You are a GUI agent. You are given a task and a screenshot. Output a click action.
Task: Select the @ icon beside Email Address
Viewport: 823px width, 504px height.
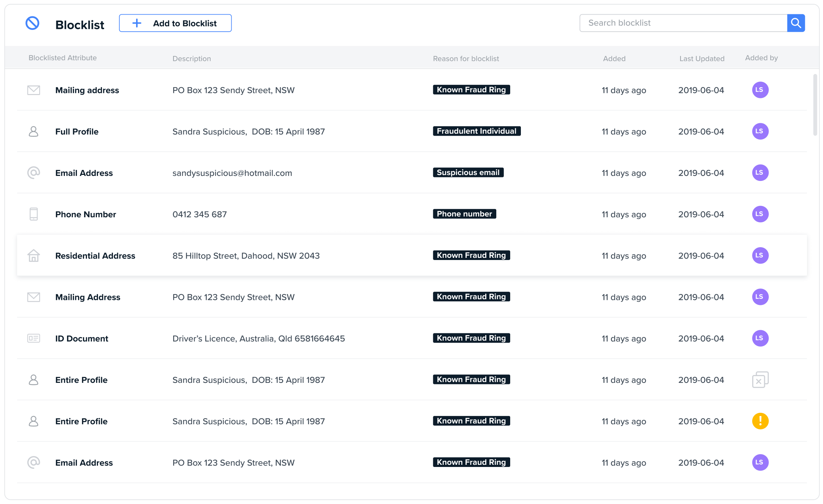[34, 173]
